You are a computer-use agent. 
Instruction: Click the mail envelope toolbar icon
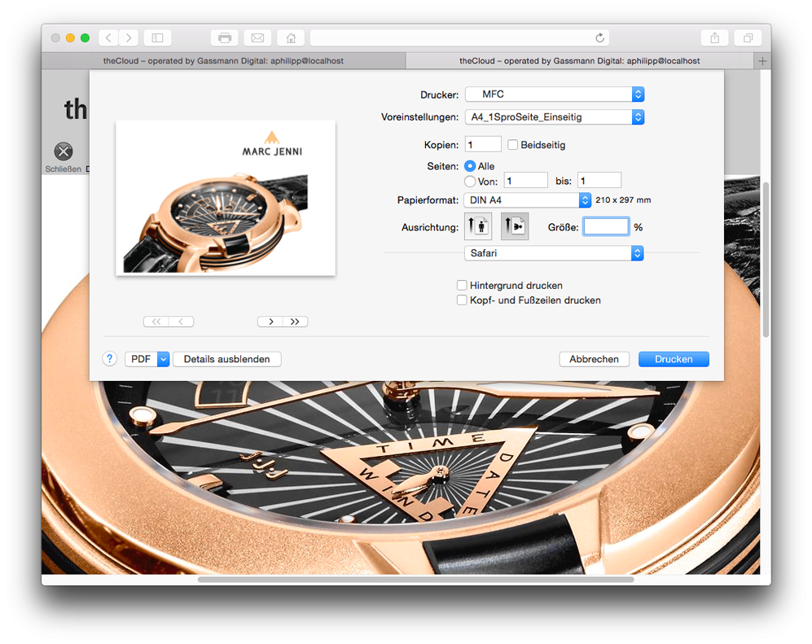pos(258,37)
